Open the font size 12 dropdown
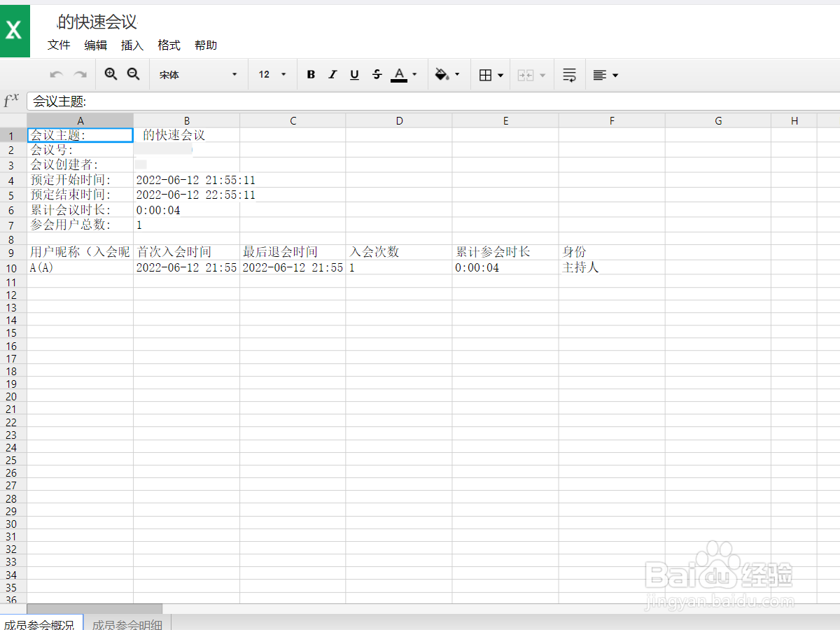840x630 pixels. pos(272,75)
